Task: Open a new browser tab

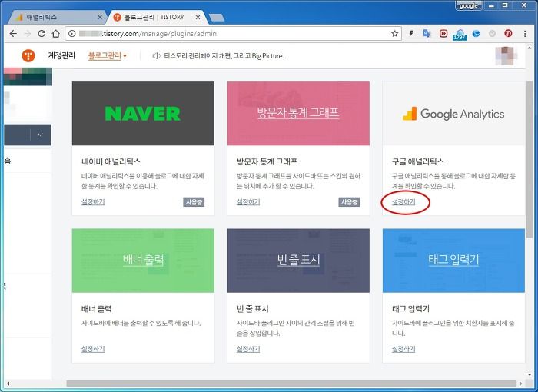Action: pos(217,18)
